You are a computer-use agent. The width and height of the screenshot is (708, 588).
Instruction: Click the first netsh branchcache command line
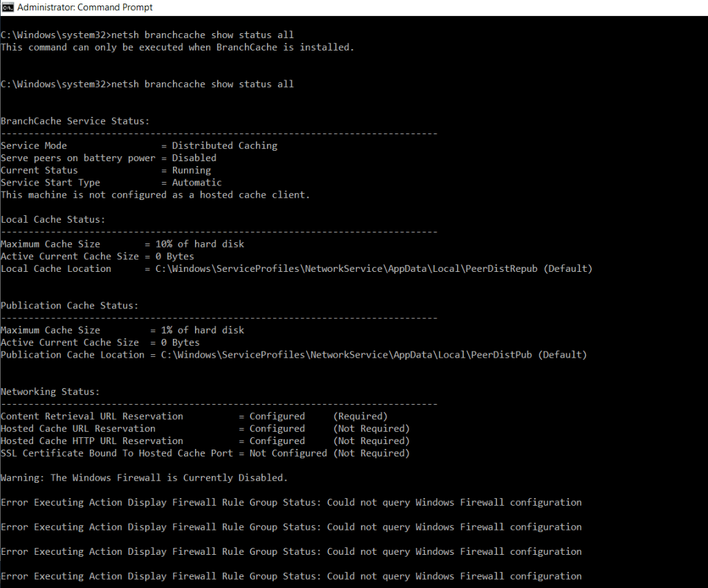click(145, 34)
